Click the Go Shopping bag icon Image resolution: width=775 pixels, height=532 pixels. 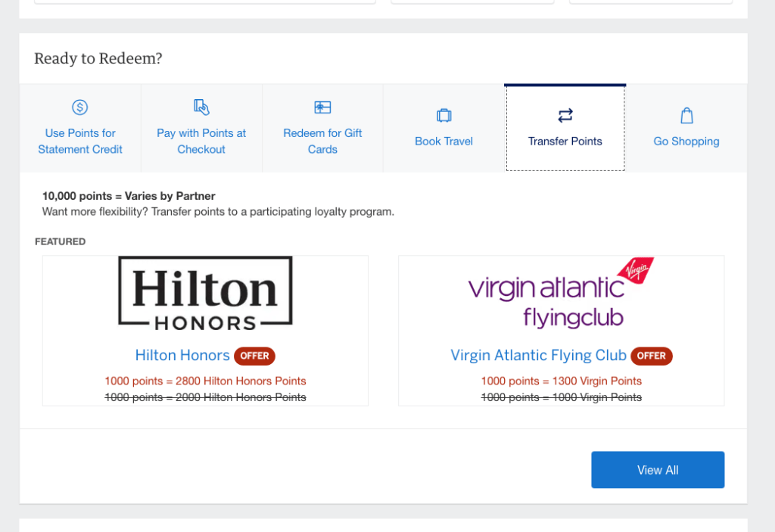click(686, 116)
